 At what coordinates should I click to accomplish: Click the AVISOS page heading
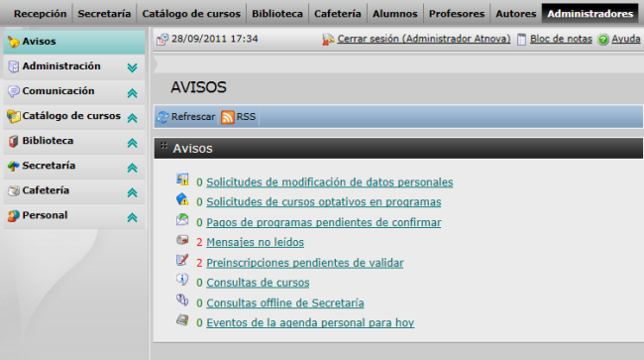pos(198,87)
